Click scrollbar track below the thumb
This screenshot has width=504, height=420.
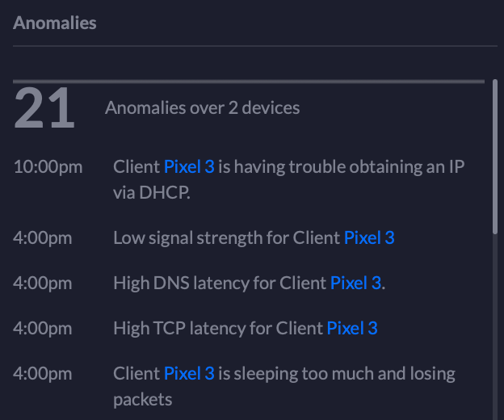(x=494, y=323)
